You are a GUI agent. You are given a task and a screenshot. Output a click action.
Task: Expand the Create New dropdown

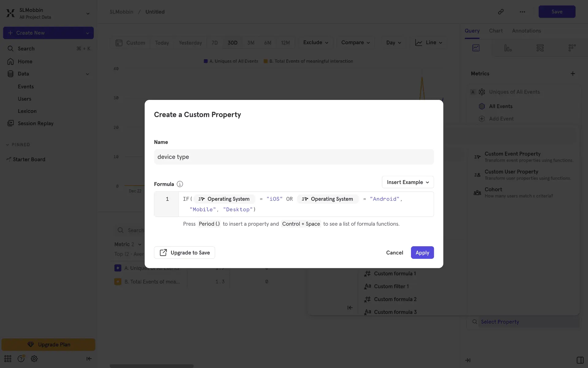click(x=87, y=33)
